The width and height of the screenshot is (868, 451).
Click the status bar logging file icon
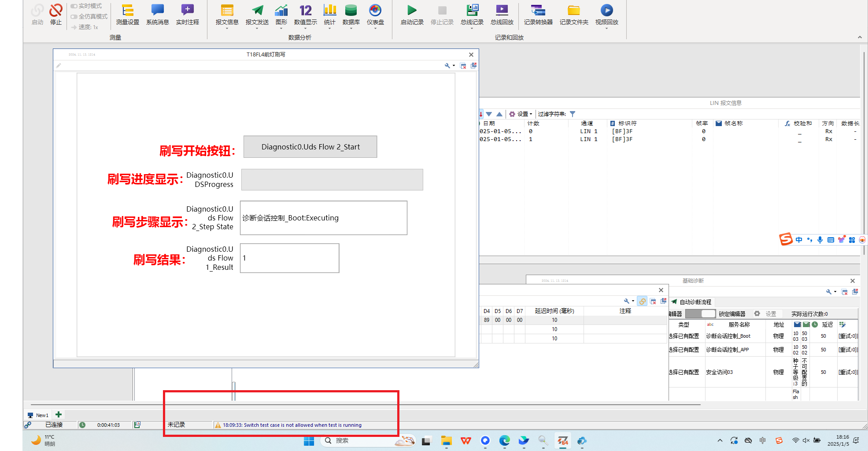pos(137,425)
